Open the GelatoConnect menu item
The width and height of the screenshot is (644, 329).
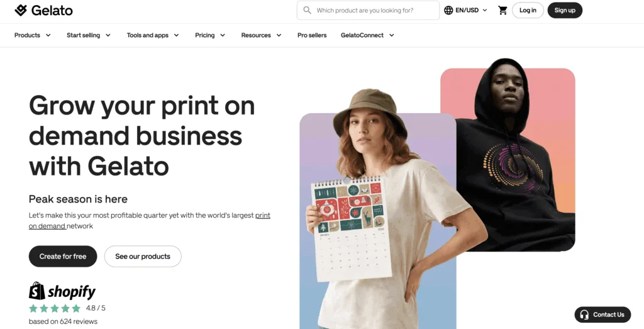tap(367, 35)
